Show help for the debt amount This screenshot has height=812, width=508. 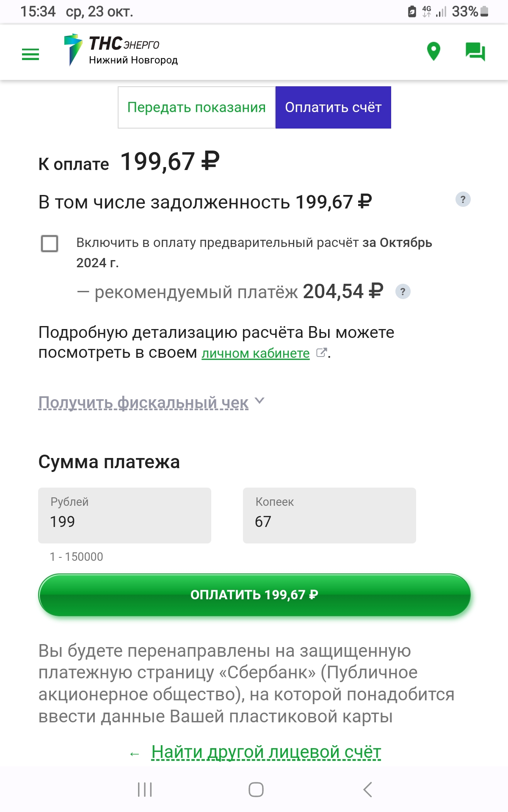click(463, 199)
